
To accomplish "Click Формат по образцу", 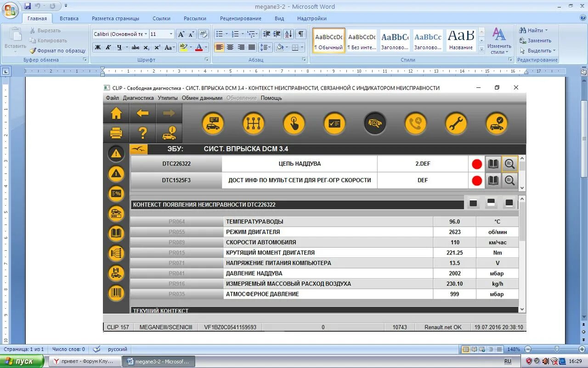I will (x=57, y=51).
